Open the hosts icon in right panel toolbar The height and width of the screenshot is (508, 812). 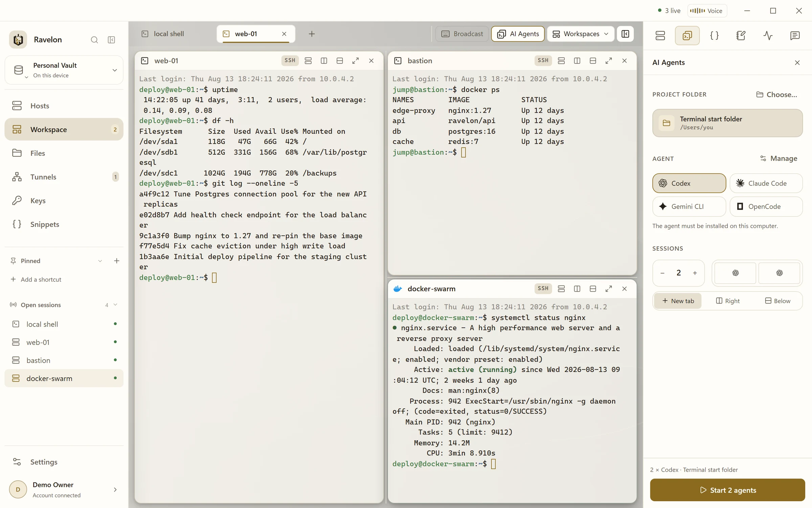point(660,36)
